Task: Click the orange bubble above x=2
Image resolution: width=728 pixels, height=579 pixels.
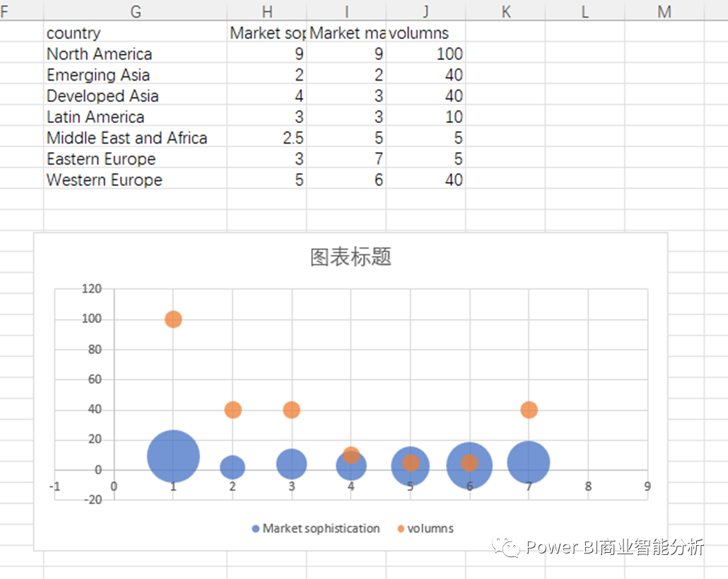Action: point(233,410)
